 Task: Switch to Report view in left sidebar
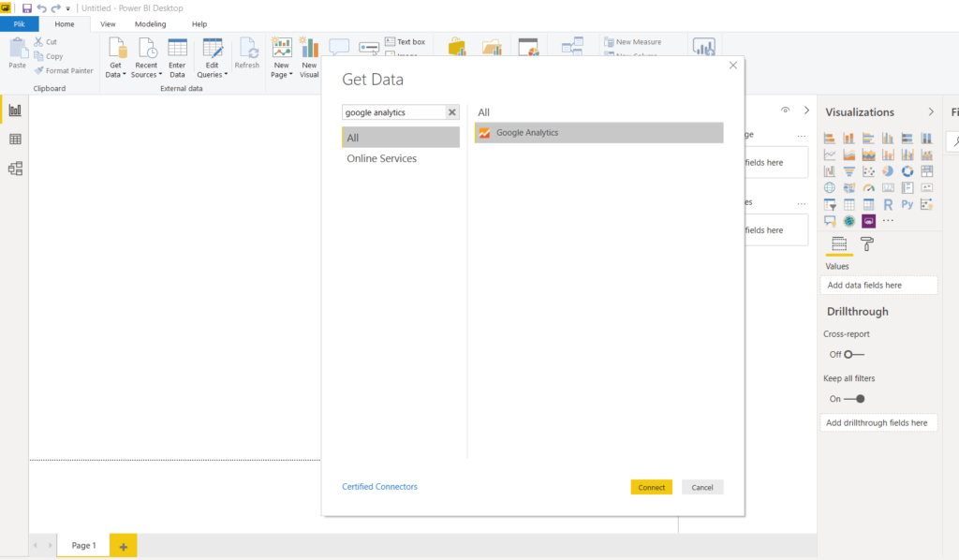pos(15,111)
